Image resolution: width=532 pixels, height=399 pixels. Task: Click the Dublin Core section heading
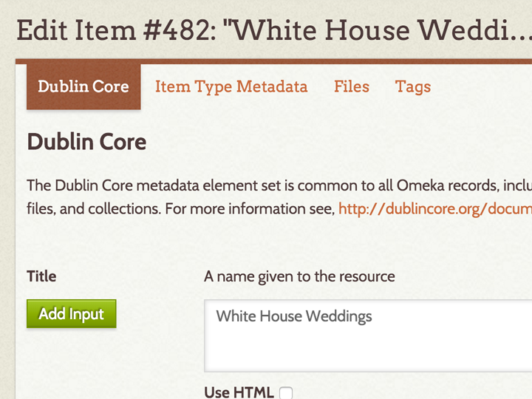pos(86,142)
